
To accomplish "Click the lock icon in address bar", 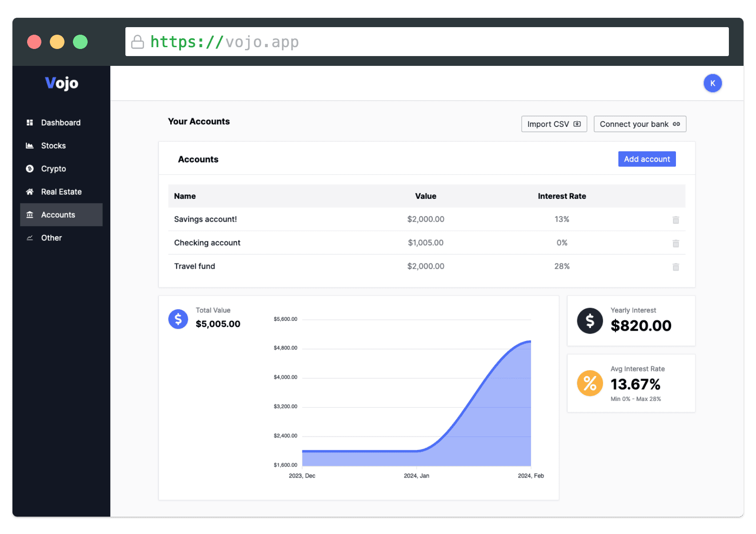I will pos(138,42).
